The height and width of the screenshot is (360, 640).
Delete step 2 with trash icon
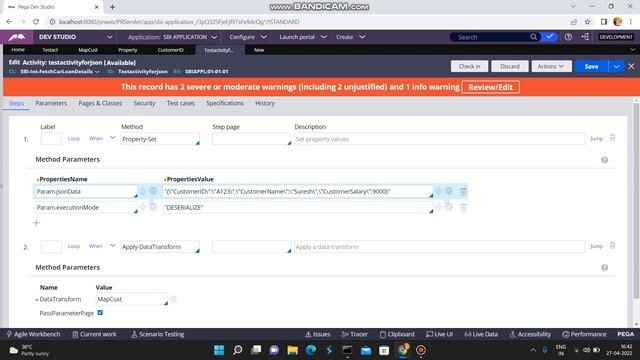(612, 246)
